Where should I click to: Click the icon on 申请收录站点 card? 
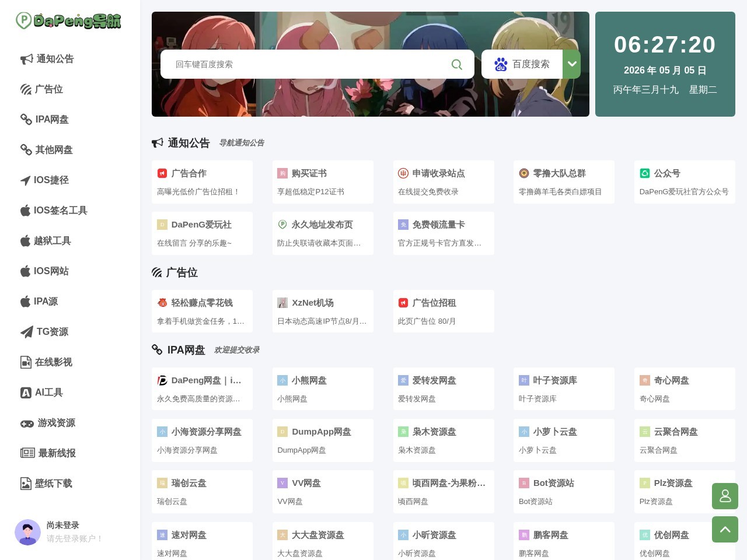coord(403,173)
